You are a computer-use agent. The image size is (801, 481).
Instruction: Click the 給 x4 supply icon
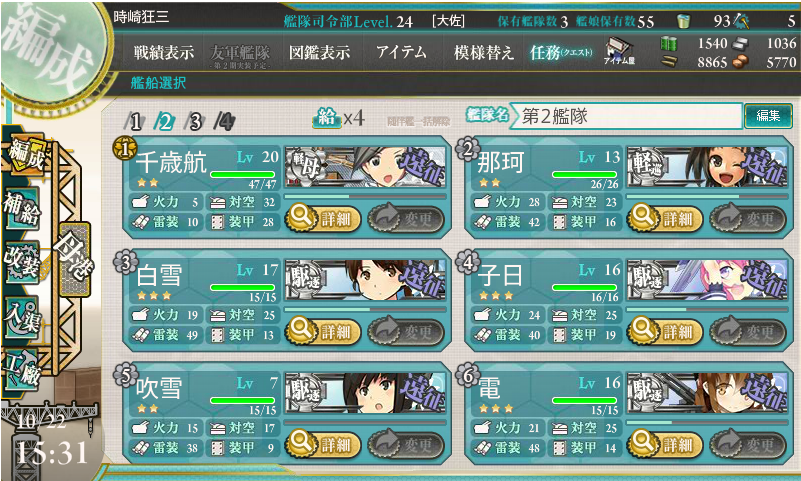click(338, 118)
